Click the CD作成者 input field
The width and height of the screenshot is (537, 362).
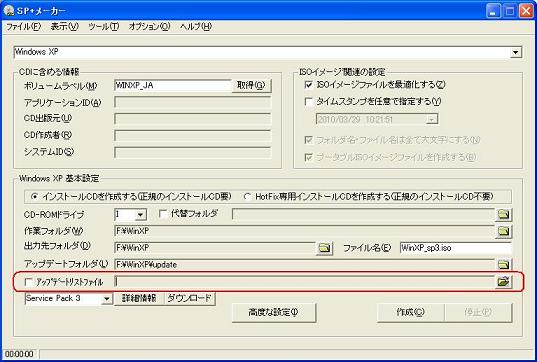point(192,135)
